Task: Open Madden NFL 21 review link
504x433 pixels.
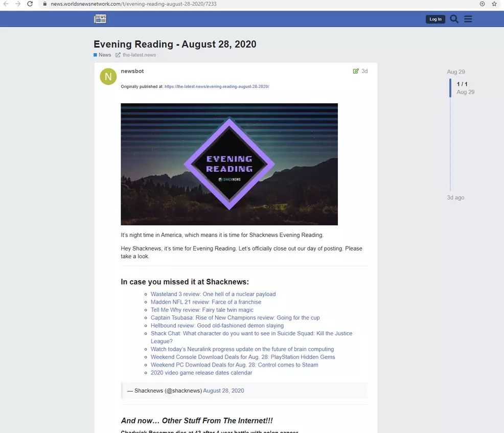Action: coord(205,302)
